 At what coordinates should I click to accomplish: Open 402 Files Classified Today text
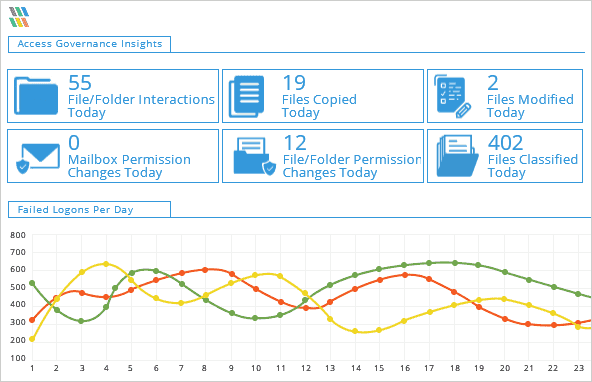(533, 157)
